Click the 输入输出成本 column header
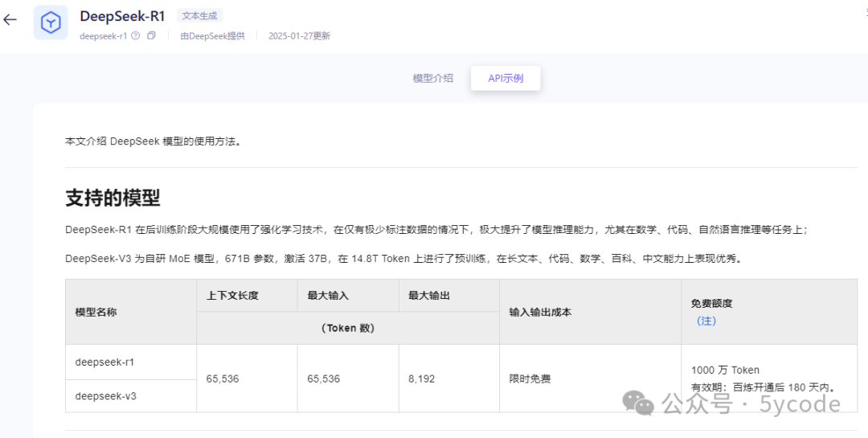 point(540,312)
